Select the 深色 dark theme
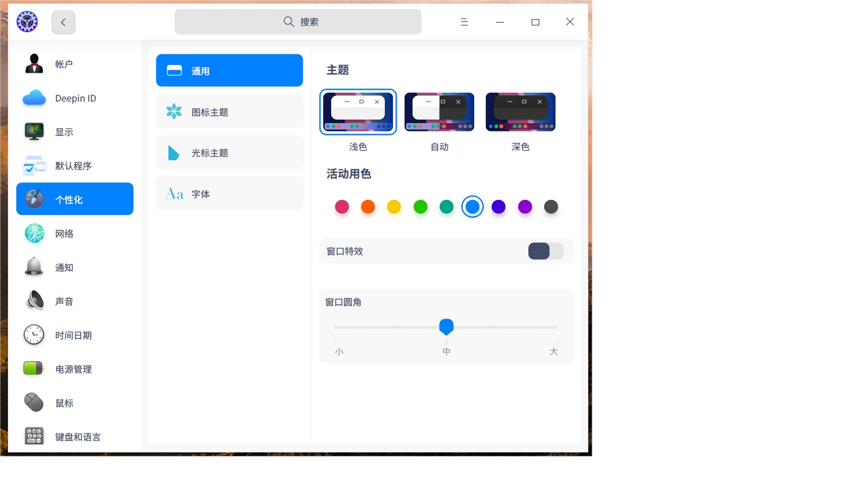Screen dimensions: 868x488 click(520, 112)
